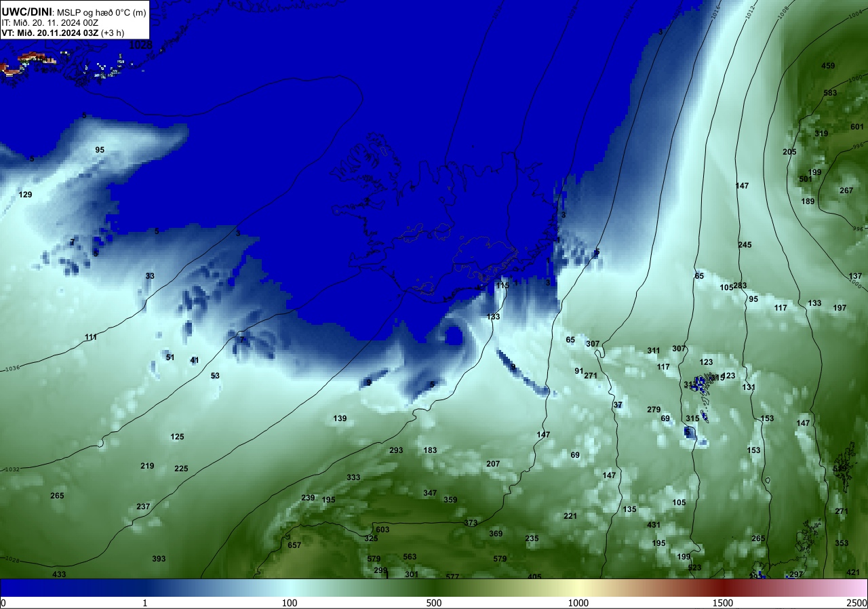Click the 197 height value on the map
This screenshot has width=868, height=609.
pos(840,308)
